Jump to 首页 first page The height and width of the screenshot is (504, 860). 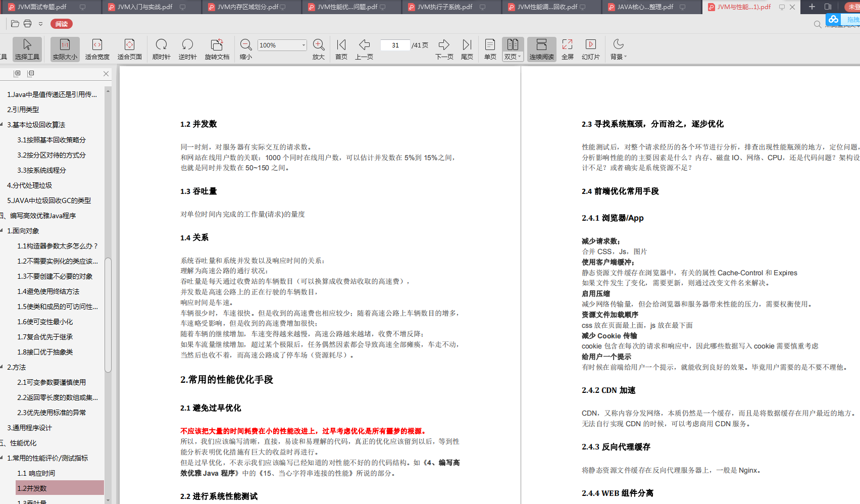click(x=341, y=49)
